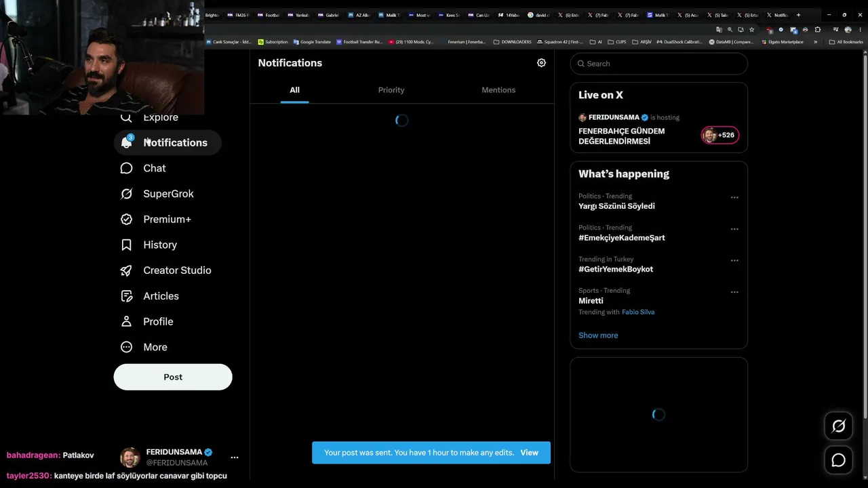868x488 pixels.
Task: Click the #EmekçiyeKademeŞart trend
Action: [622, 238]
